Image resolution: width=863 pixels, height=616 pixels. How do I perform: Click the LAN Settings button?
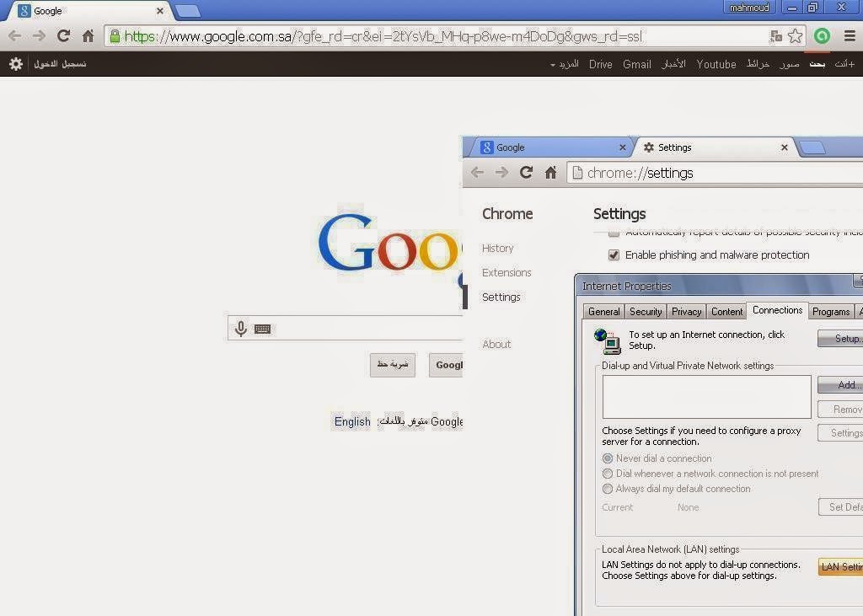840,566
